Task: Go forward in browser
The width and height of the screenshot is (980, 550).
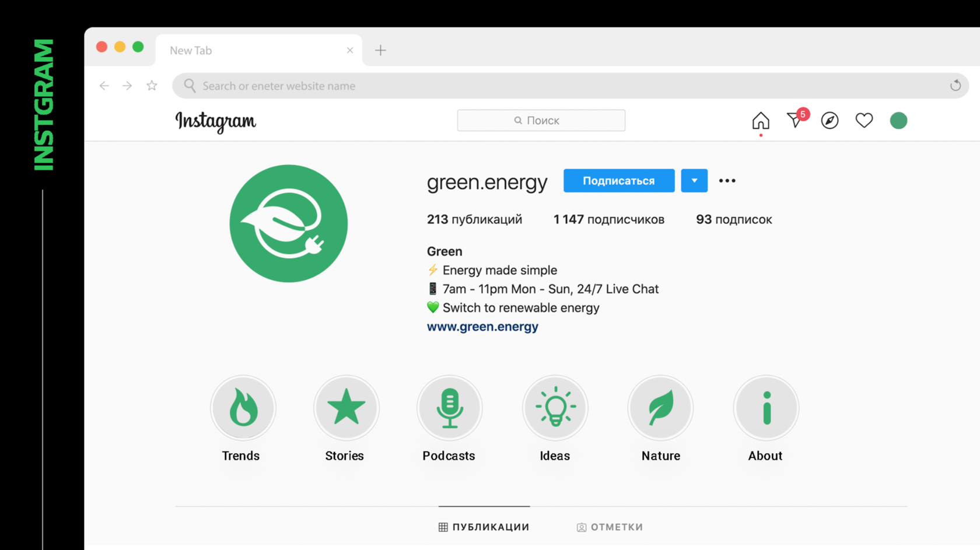Action: (x=127, y=86)
